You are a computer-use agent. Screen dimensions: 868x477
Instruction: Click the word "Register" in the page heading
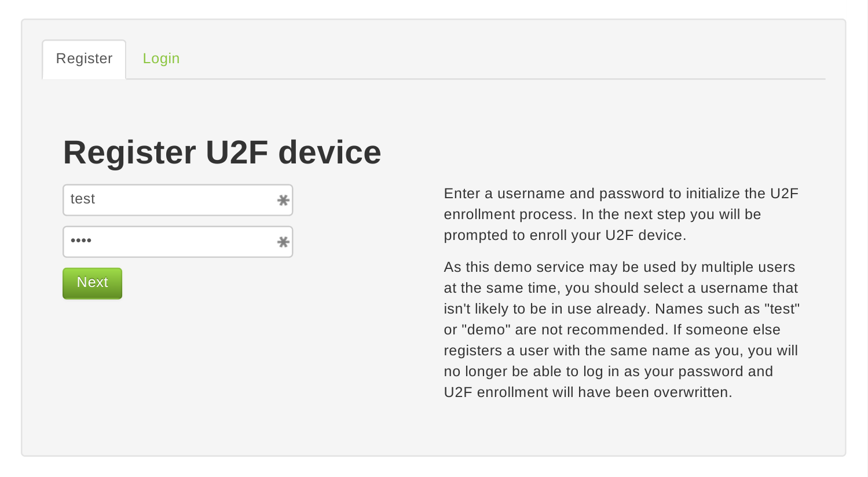pyautogui.click(x=129, y=152)
